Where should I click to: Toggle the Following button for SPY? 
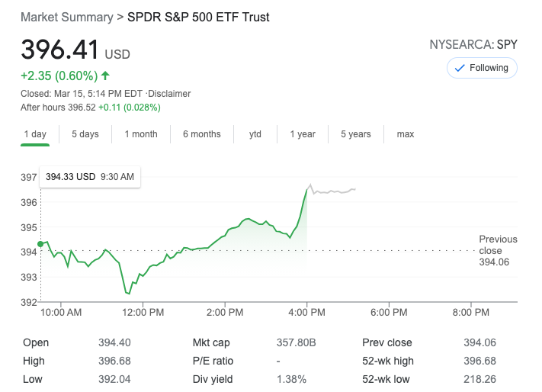(x=482, y=68)
